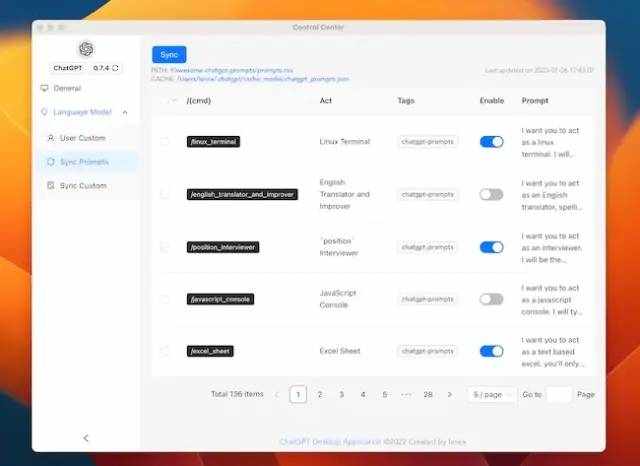Click the chatgpt-prompts tag in Linux Terminal row
The width and height of the screenshot is (640, 466).
[x=427, y=142]
